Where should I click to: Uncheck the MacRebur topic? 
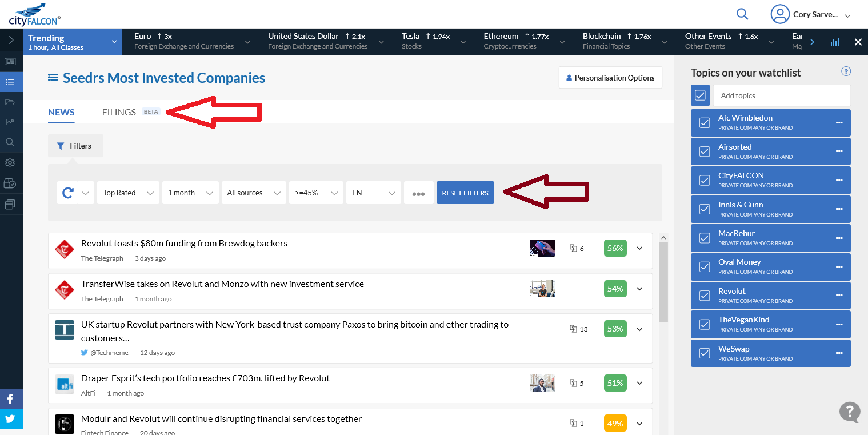705,238
